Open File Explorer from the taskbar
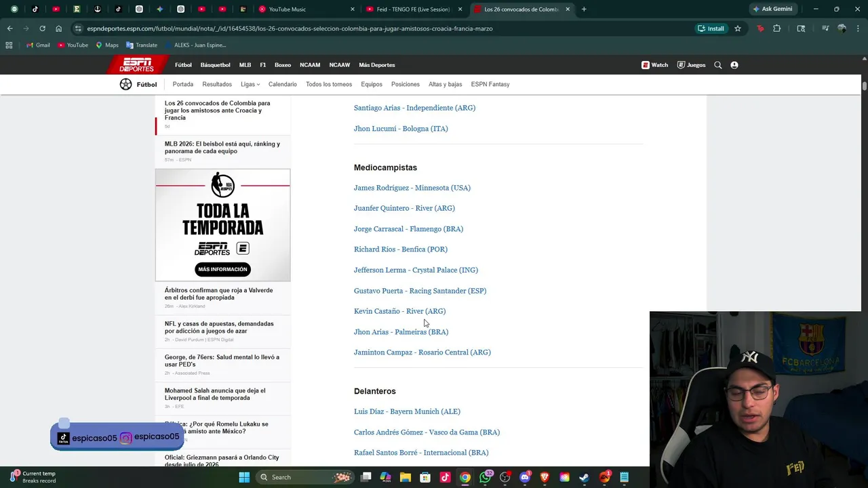 click(x=406, y=477)
